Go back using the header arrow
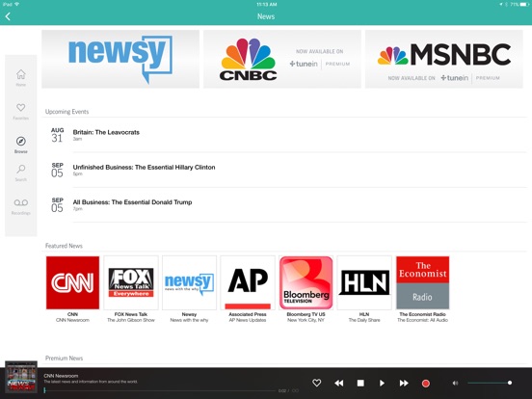532x399 pixels. click(8, 16)
